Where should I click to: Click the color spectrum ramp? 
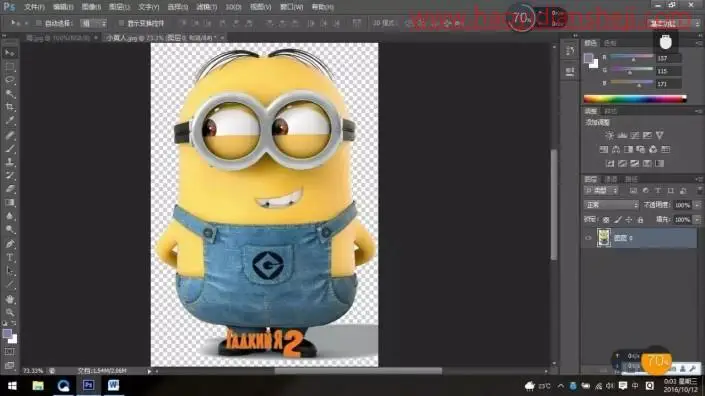(635, 99)
